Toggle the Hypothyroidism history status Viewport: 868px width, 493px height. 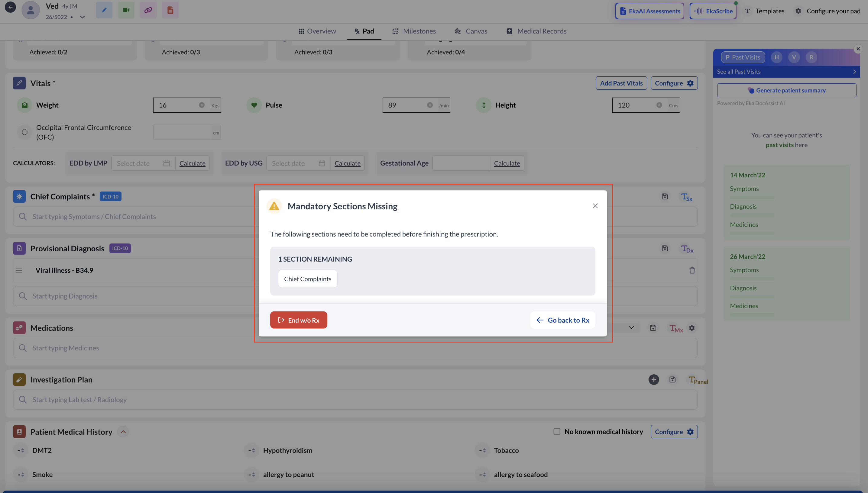pos(252,450)
